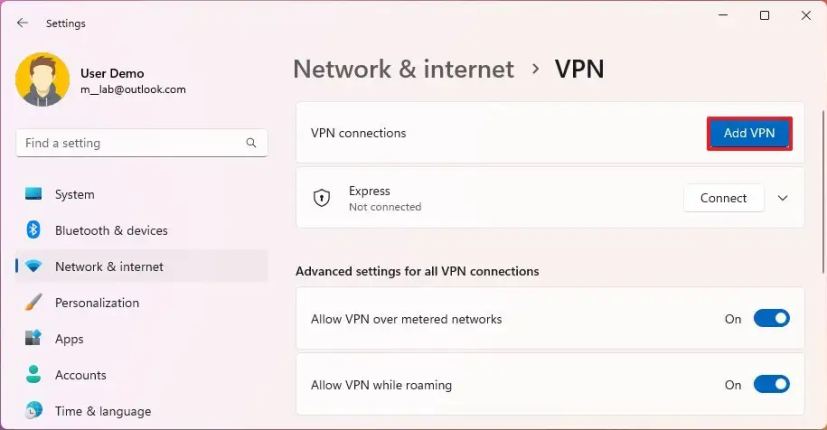This screenshot has height=430, width=827.
Task: Disable Allow VPN while roaming toggle
Action: pos(771,385)
